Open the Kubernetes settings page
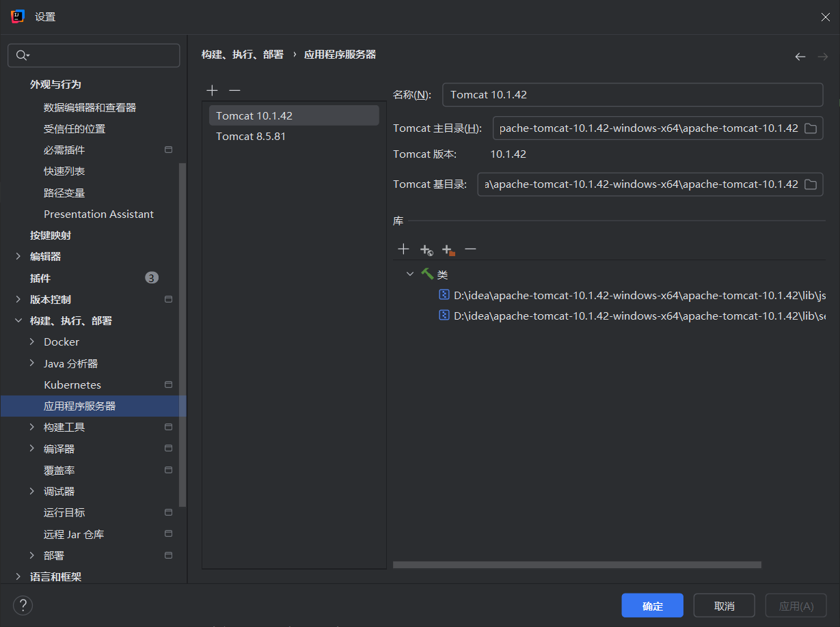This screenshot has width=840, height=627. [72, 385]
